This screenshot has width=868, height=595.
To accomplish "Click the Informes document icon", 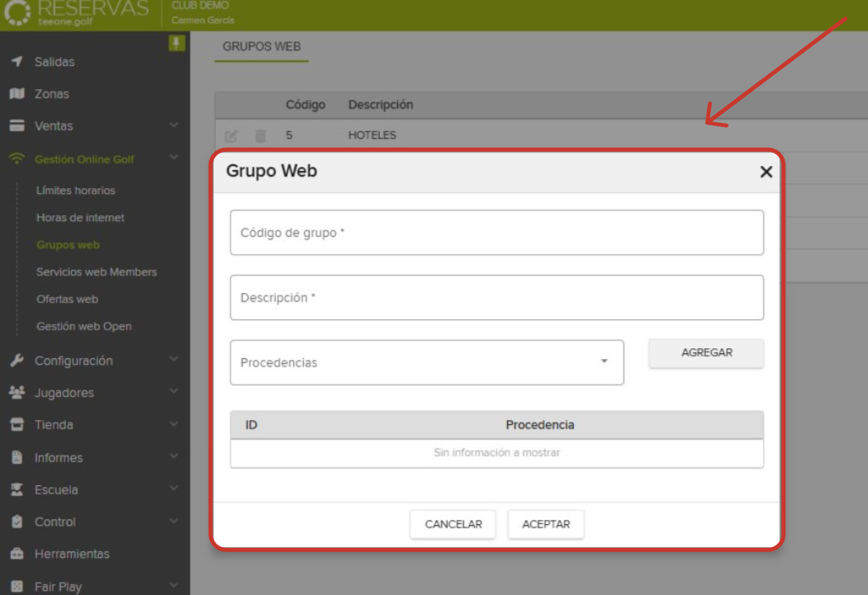I will [x=17, y=457].
